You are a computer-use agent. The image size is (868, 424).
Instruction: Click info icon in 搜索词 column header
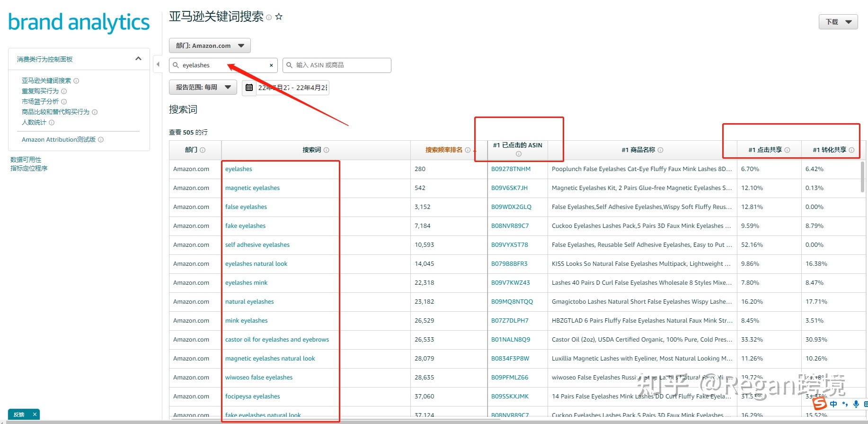[x=327, y=150]
